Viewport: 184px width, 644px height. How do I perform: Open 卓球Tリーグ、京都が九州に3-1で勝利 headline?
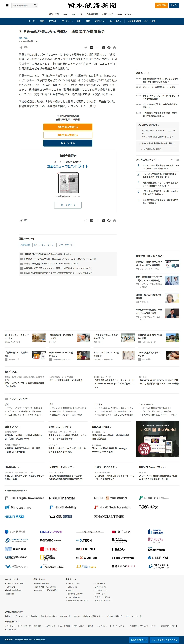tap(159, 87)
